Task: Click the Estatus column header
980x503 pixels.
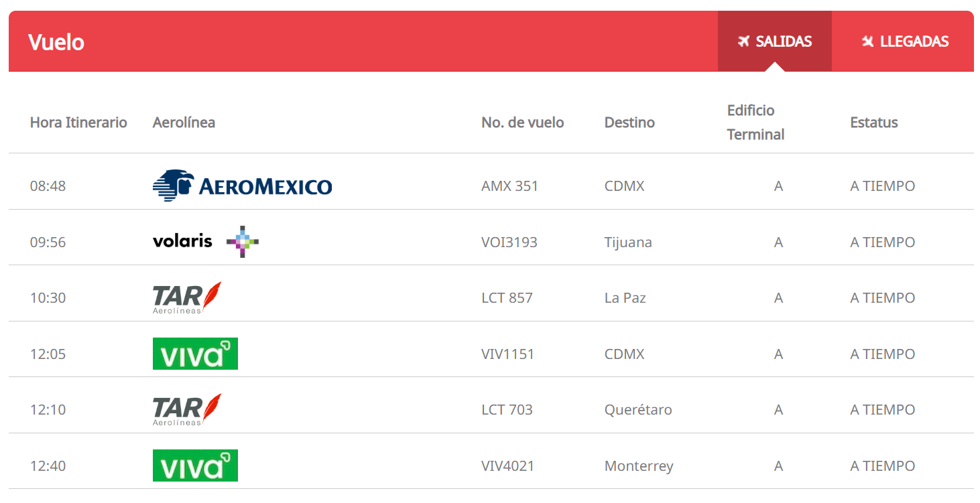Action: tap(873, 123)
